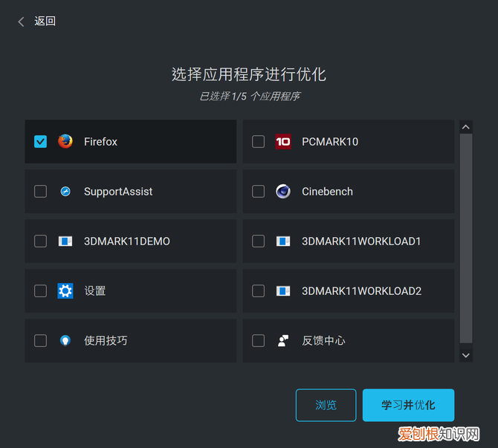Screen dimensions: 498x448
Task: Click the SupportAssist label text
Action: 118,192
